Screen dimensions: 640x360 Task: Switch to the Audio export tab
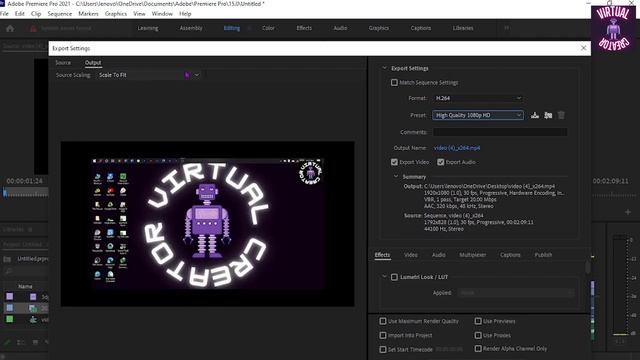click(439, 255)
